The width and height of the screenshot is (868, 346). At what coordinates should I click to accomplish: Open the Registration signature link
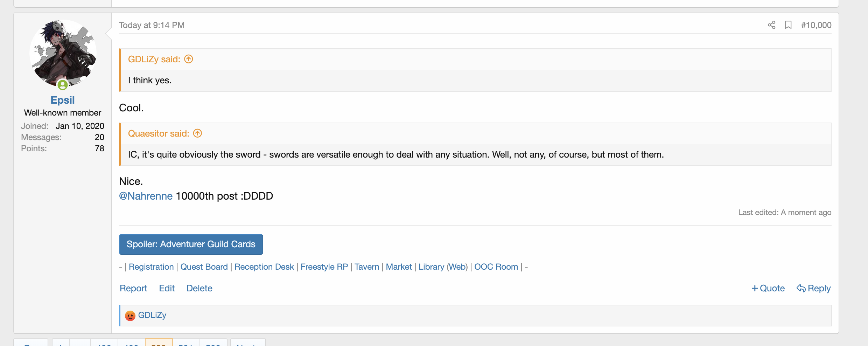(151, 267)
